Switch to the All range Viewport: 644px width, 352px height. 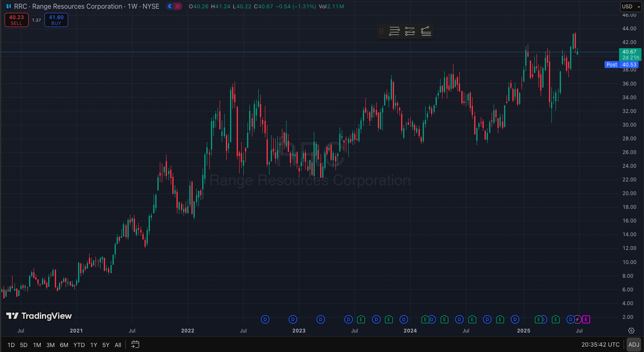118,345
